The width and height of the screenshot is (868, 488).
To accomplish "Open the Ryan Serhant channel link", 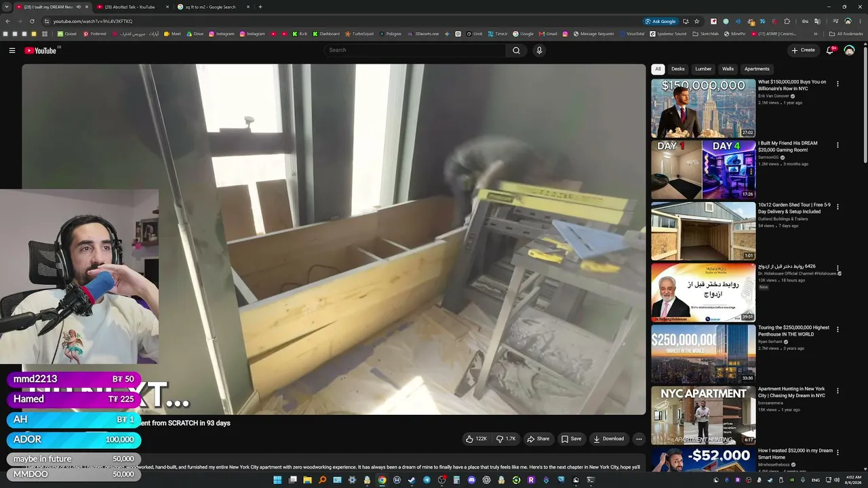I will 772,342.
